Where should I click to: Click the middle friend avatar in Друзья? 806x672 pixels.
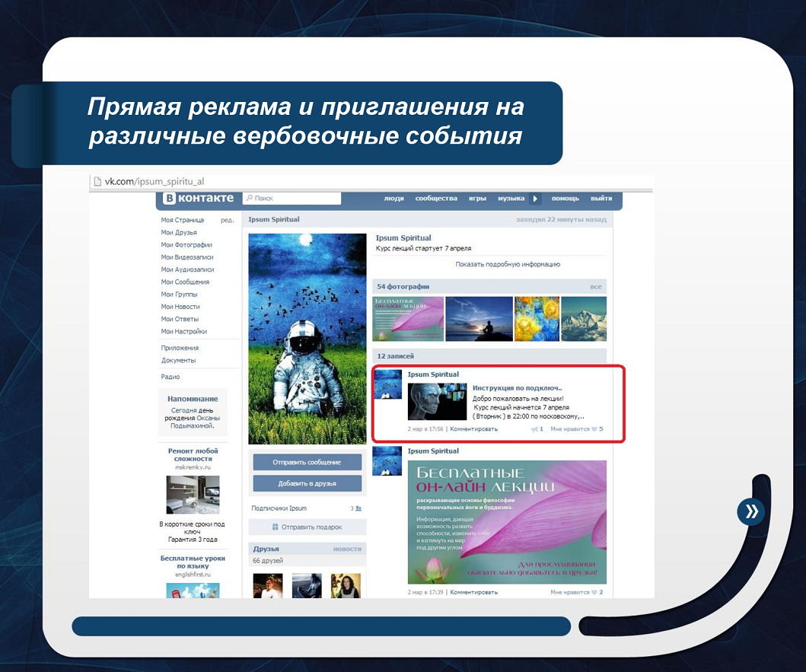coord(307,586)
